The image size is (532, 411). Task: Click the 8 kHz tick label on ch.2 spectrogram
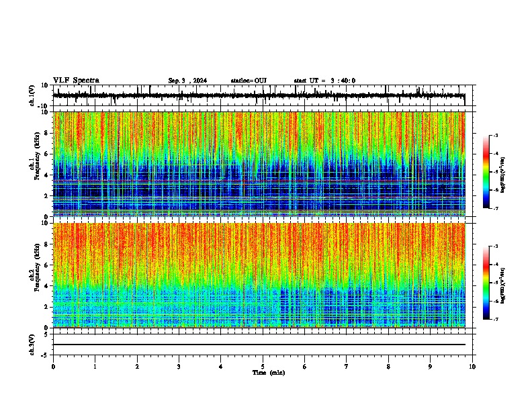(47, 244)
